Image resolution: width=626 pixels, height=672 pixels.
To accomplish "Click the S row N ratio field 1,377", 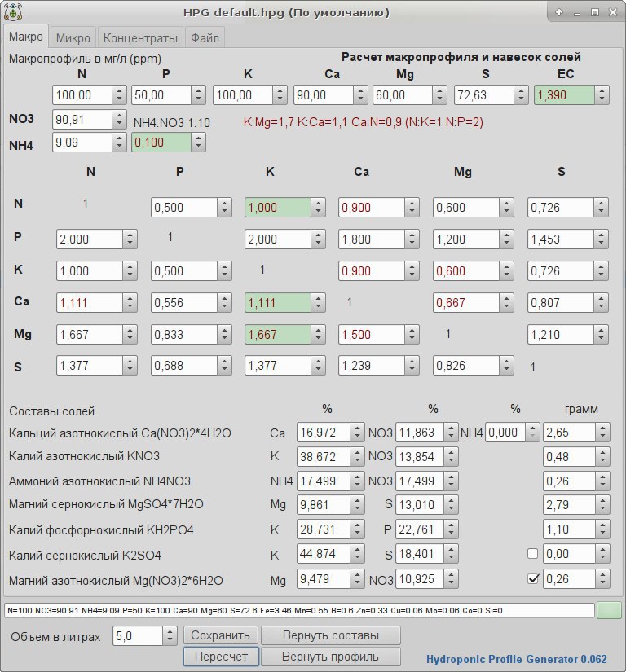I will tap(90, 366).
